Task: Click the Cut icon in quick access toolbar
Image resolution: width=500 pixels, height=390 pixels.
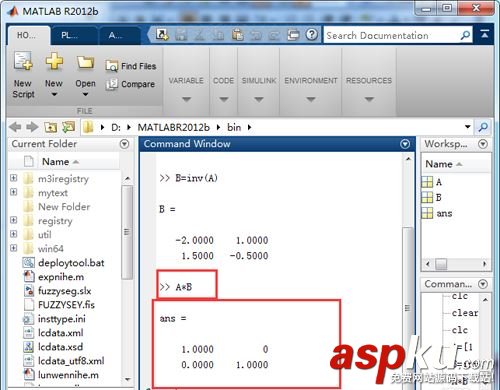Action: (x=199, y=35)
